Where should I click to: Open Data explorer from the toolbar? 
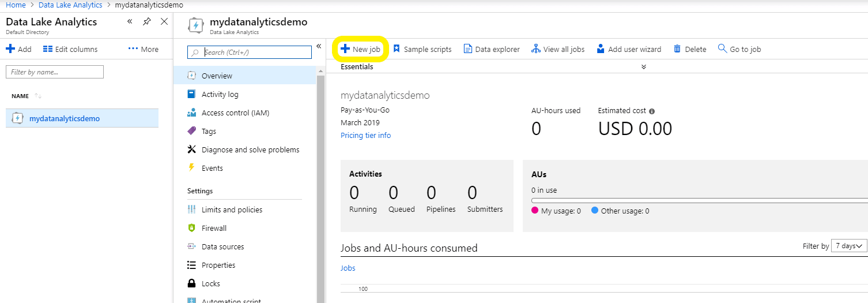coord(492,49)
